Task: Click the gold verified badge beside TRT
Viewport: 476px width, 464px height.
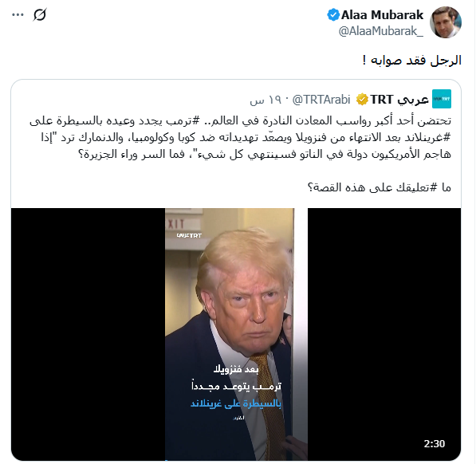Action: click(362, 100)
